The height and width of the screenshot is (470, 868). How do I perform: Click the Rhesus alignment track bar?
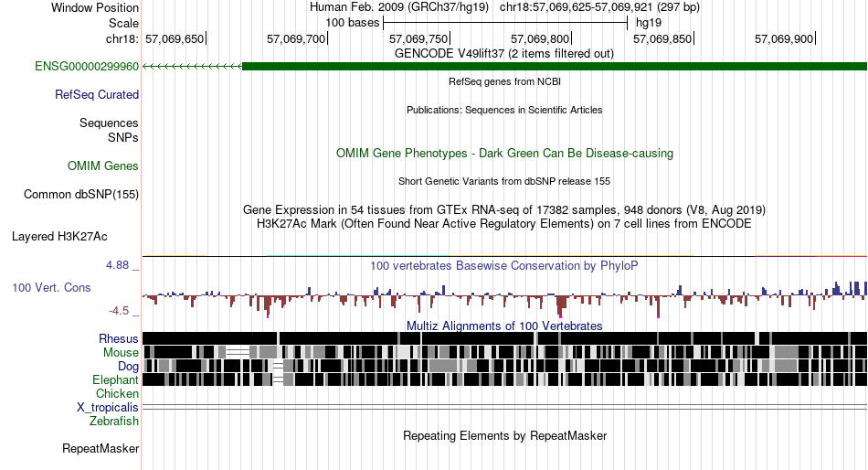504,338
